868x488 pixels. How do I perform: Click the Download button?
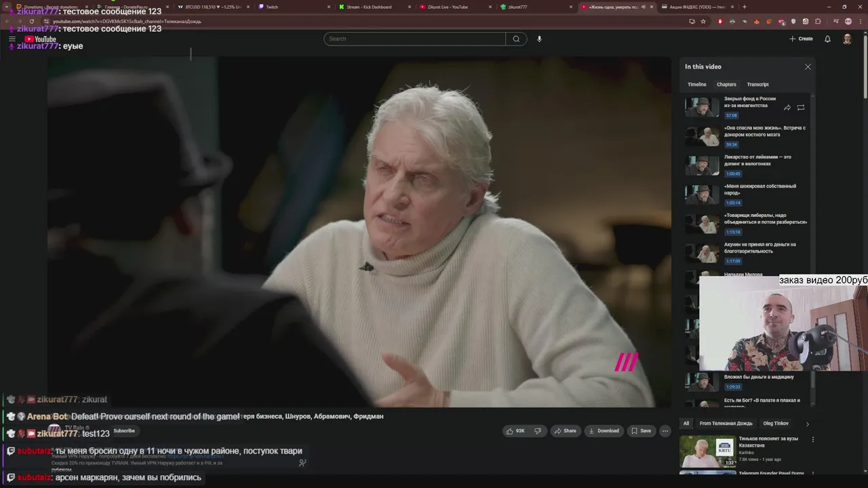604,431
